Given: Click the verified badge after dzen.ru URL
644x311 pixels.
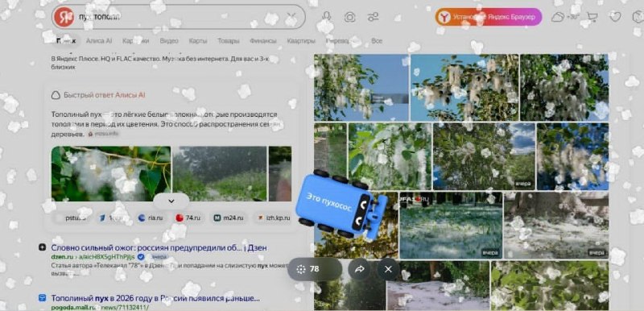Looking at the screenshot, I should 141,257.
